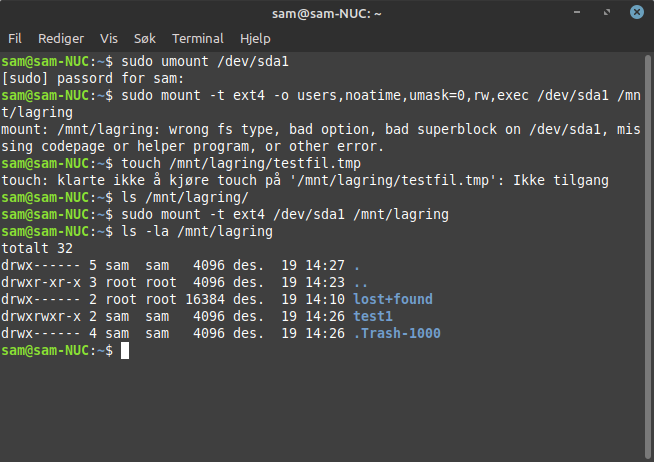
Task: Click the touch error message 'Ikke tilgang'
Action: coord(561,181)
